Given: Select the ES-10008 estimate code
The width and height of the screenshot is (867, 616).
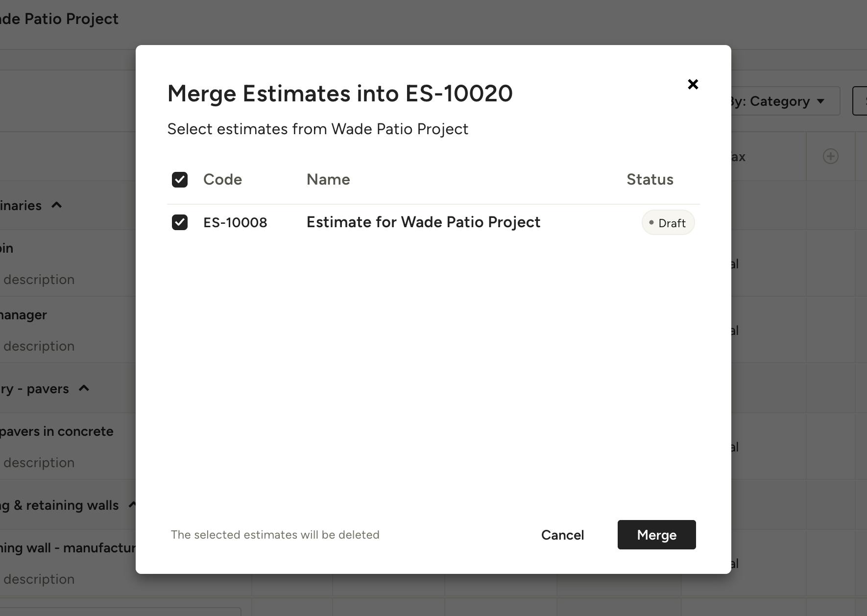Looking at the screenshot, I should 235,222.
